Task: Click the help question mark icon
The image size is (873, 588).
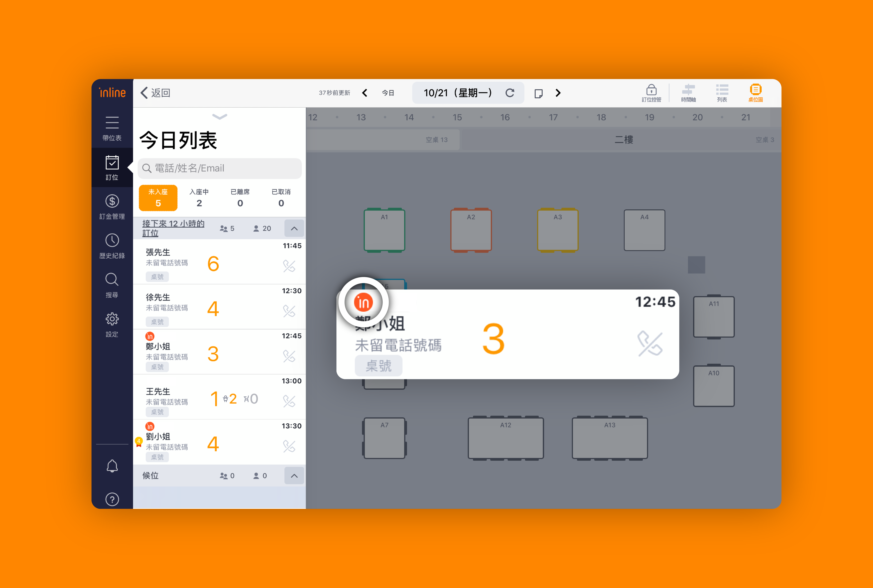Action: (112, 499)
